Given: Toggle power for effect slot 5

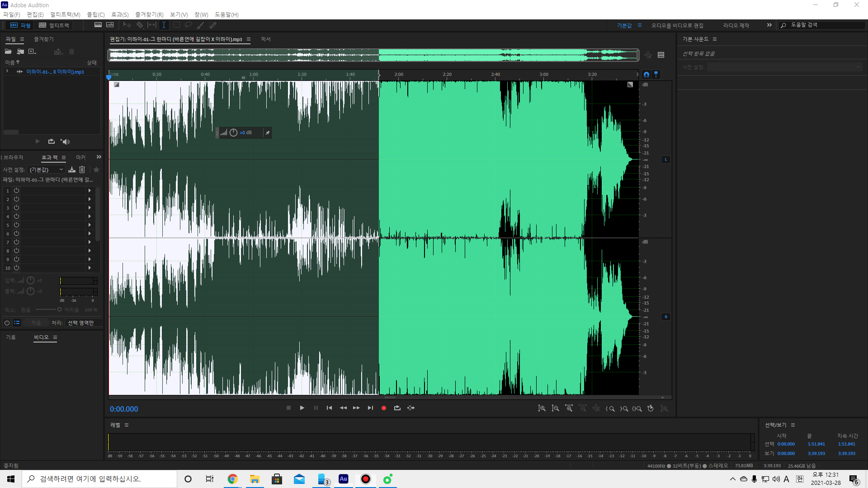Looking at the screenshot, I should pos(16,225).
